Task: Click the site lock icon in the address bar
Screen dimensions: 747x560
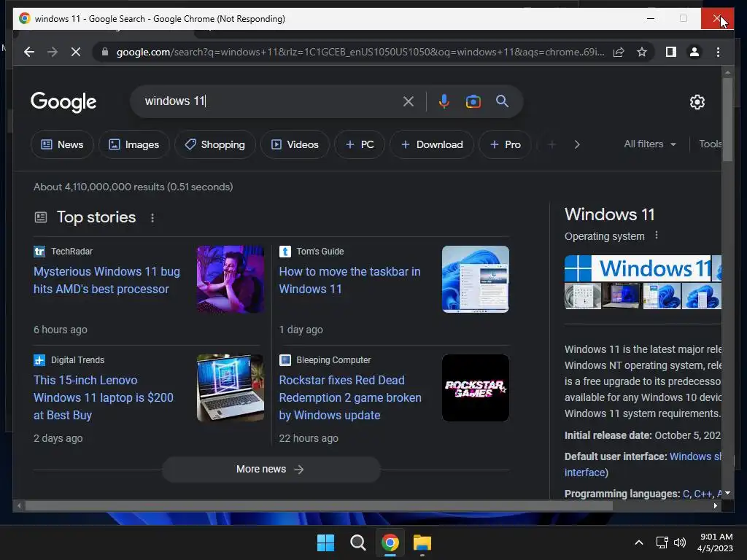Action: point(105,52)
